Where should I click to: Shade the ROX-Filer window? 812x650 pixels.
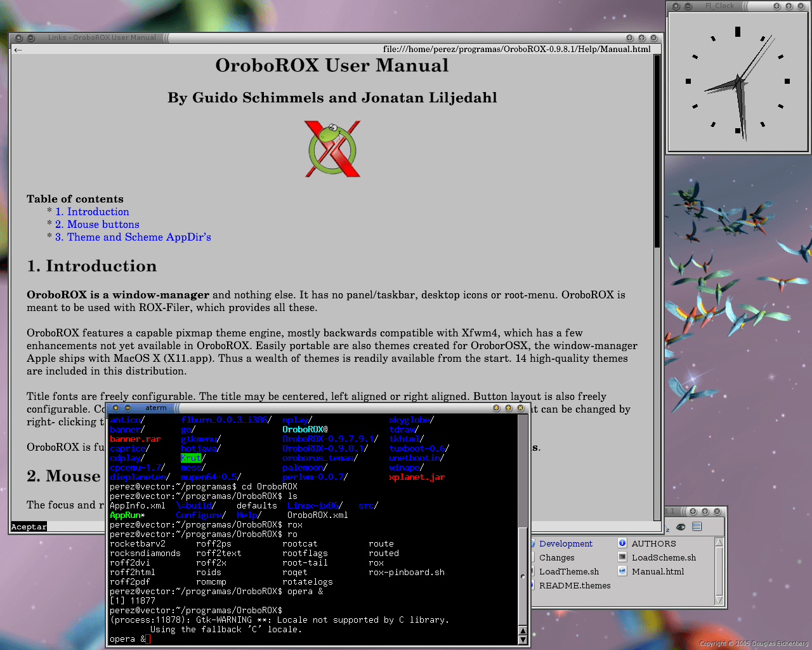(693, 511)
